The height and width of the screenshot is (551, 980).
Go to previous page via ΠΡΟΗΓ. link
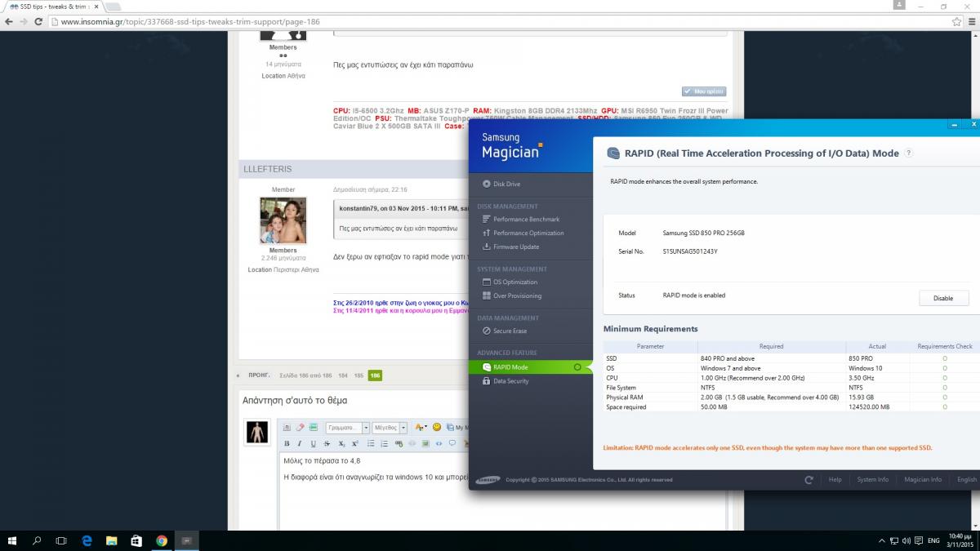point(259,375)
